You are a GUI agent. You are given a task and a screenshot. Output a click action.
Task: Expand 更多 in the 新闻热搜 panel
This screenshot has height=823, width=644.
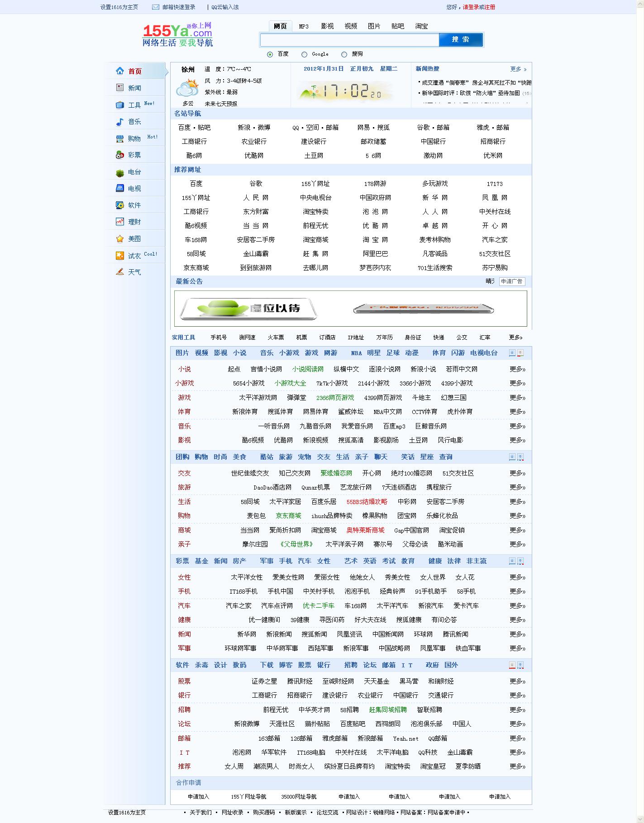point(518,69)
